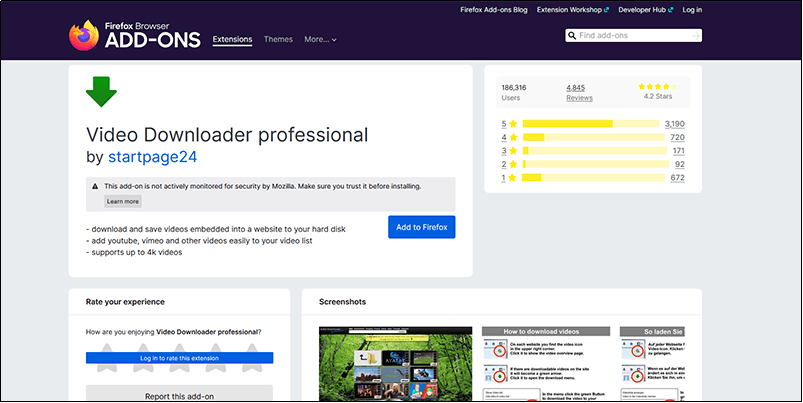Click the star icon of the 5-star row
Image resolution: width=803 pixels, height=403 pixels.
pos(513,124)
